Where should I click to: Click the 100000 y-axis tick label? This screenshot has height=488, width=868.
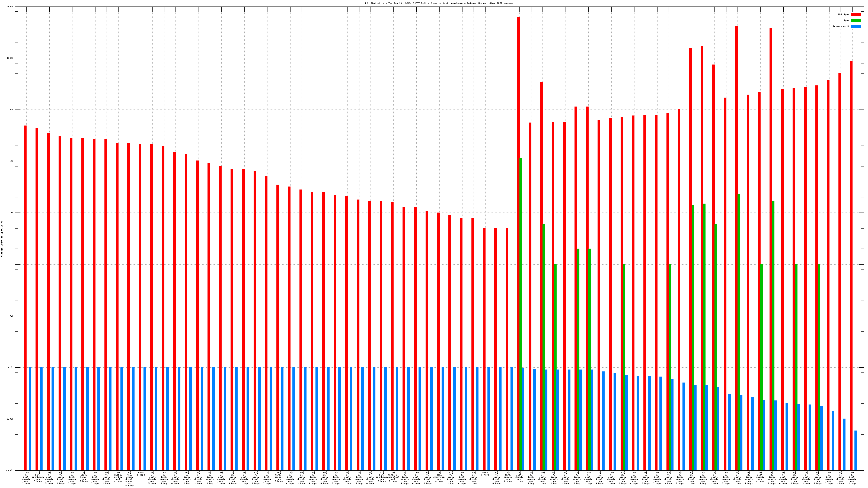pyautogui.click(x=9, y=7)
